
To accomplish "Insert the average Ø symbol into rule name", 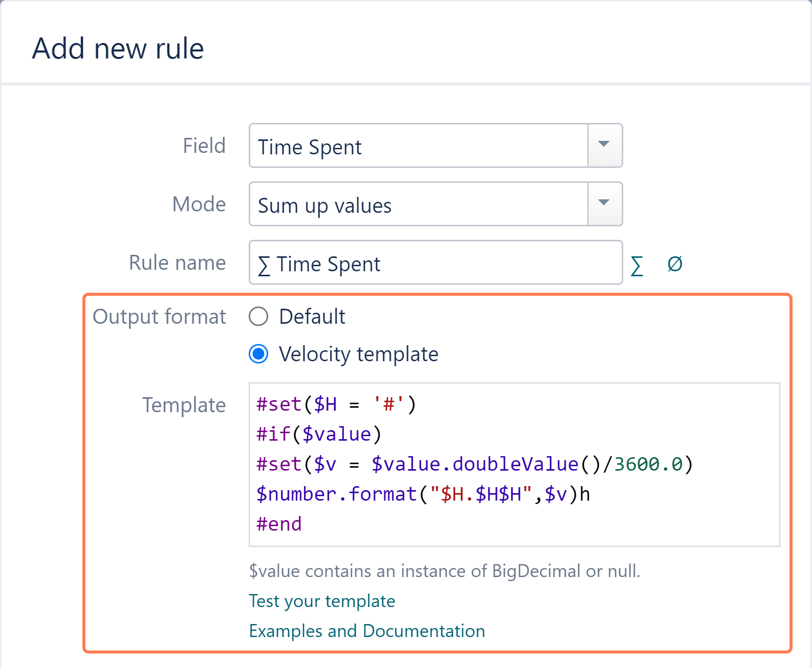I will [675, 264].
